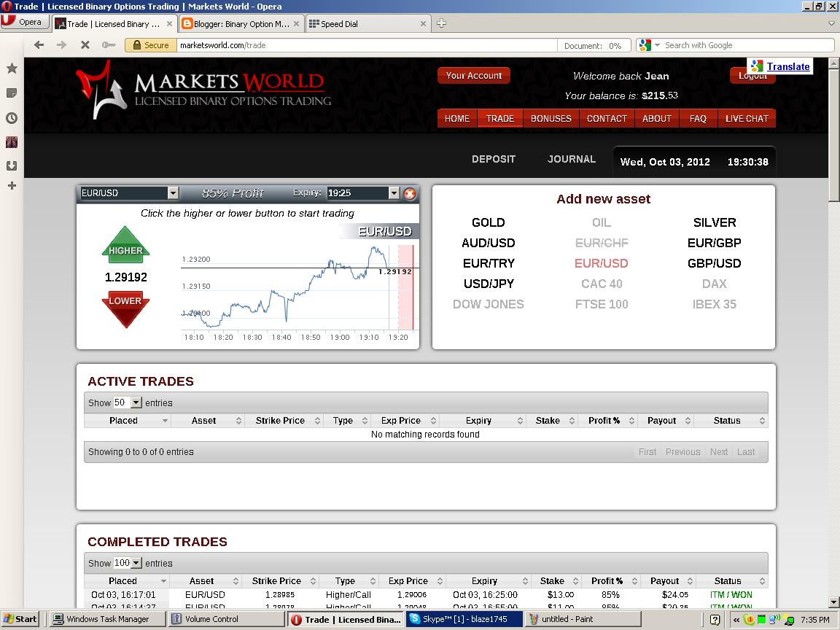
Task: Open the Windows Start button
Action: (x=20, y=619)
